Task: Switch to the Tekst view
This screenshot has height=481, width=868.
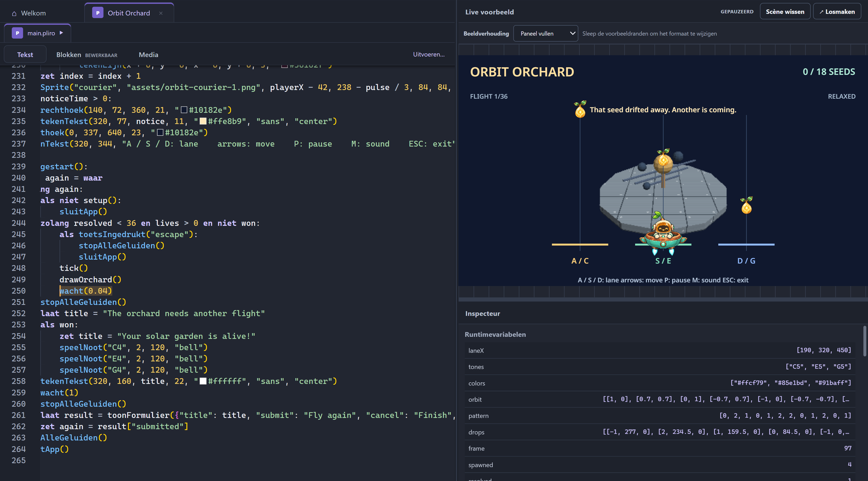Action: click(x=25, y=55)
